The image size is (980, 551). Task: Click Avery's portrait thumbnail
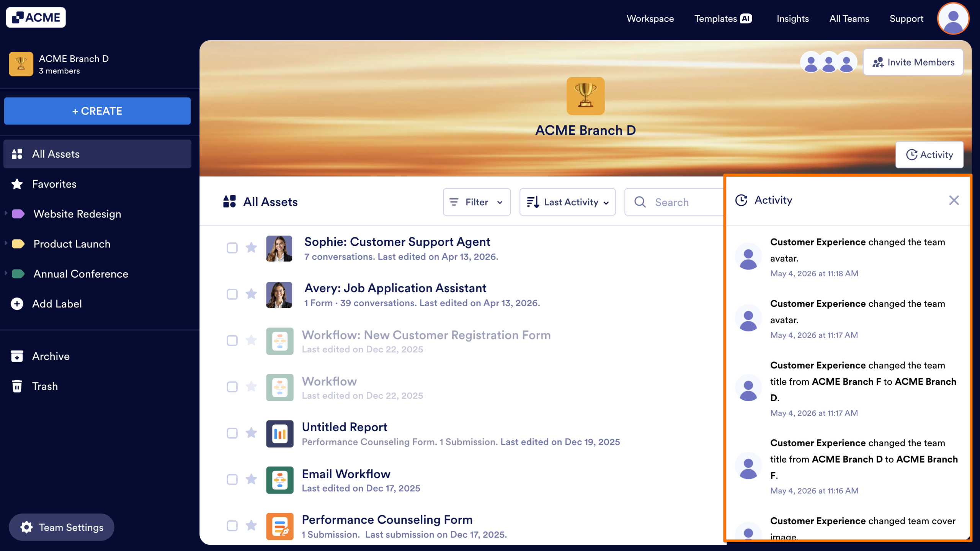[279, 295]
